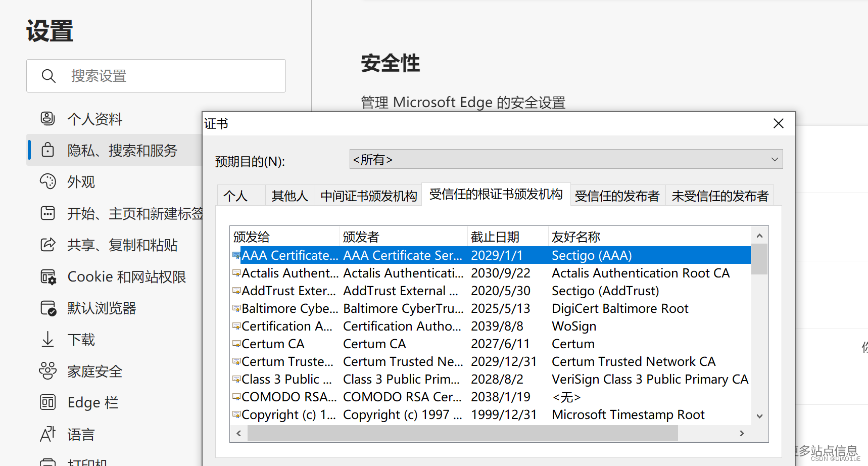Click the horizontal scrollbar thumb

click(462, 433)
